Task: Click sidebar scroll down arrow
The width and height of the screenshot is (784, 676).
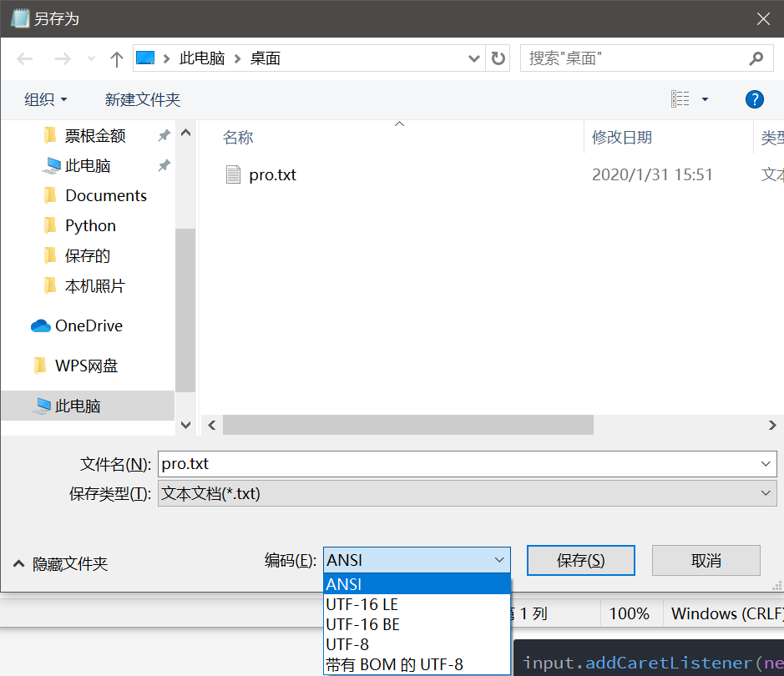Action: (185, 425)
